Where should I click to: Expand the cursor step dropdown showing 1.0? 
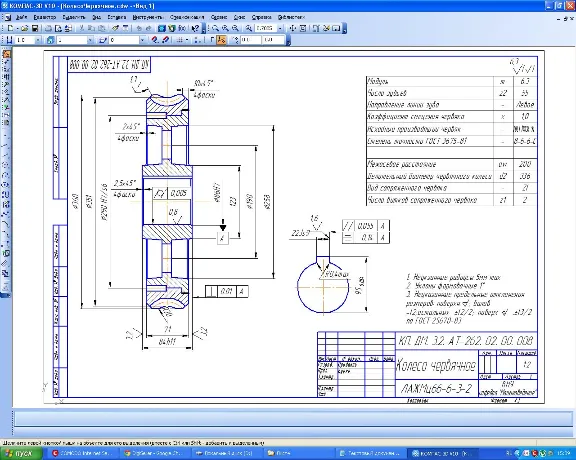tap(37, 40)
